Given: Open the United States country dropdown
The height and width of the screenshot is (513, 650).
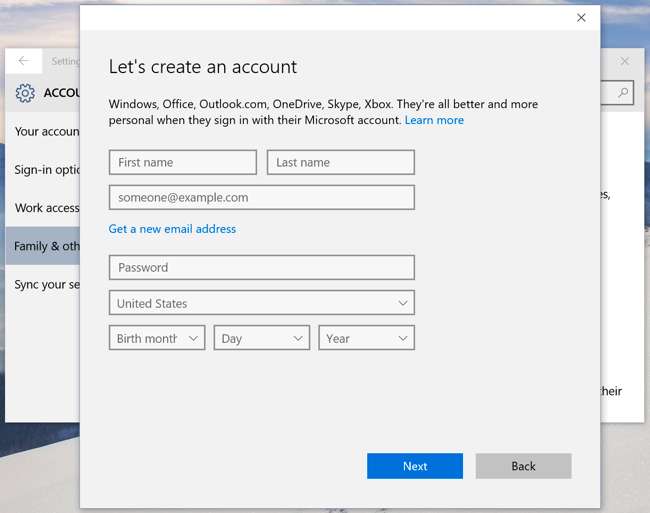Looking at the screenshot, I should coord(261,303).
